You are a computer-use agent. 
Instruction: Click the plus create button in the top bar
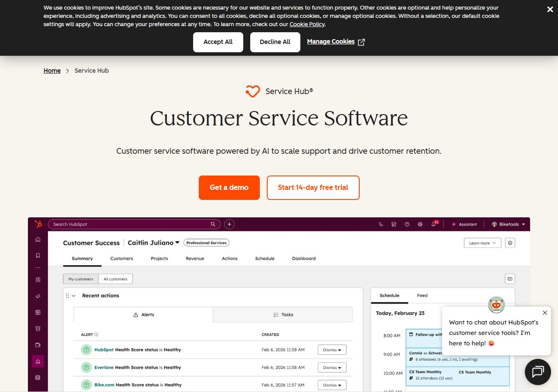click(x=229, y=224)
